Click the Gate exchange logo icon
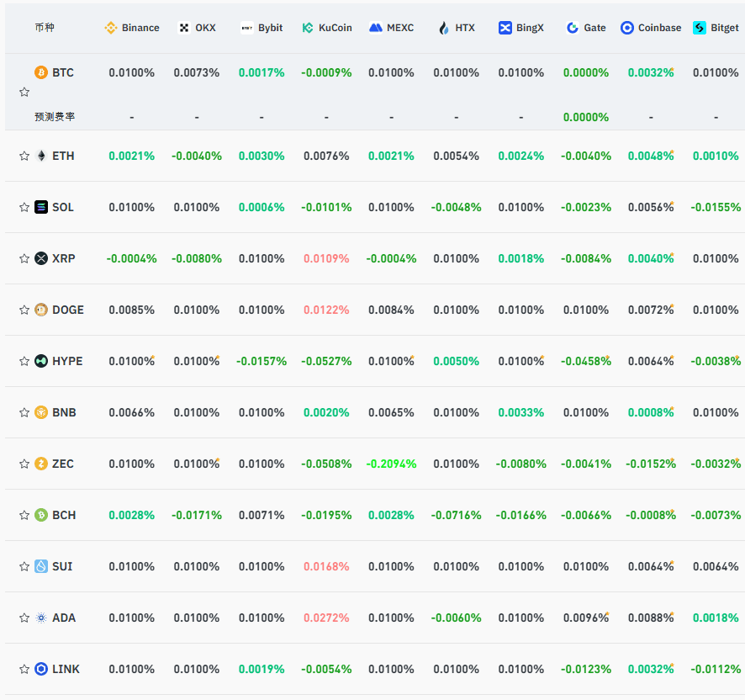This screenshot has height=700, width=745. tap(573, 28)
